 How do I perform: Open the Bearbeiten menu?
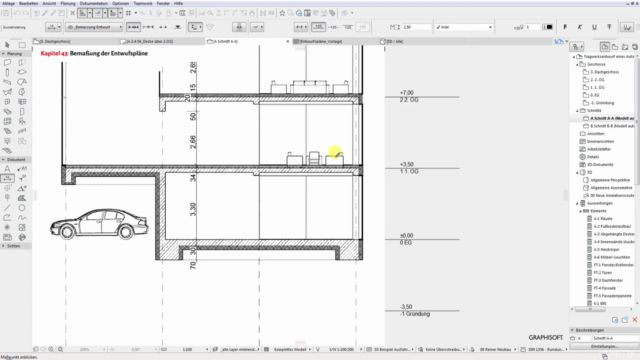point(28,3)
